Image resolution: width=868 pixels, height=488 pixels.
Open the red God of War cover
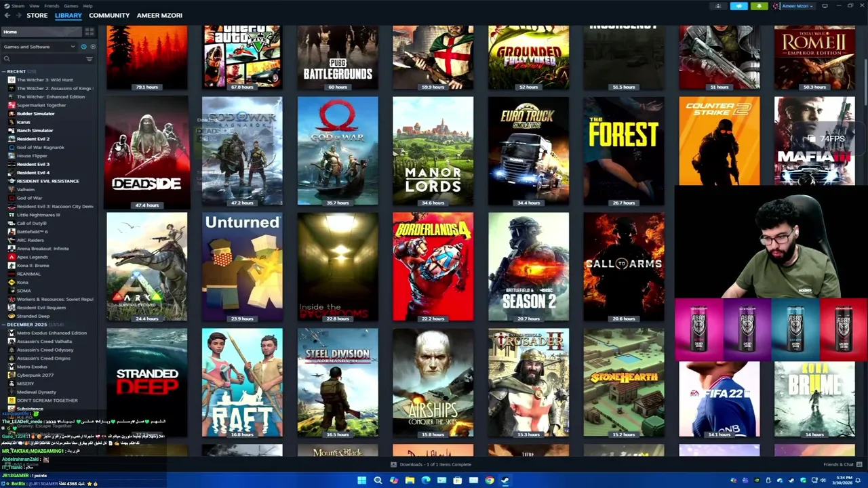[x=338, y=150]
